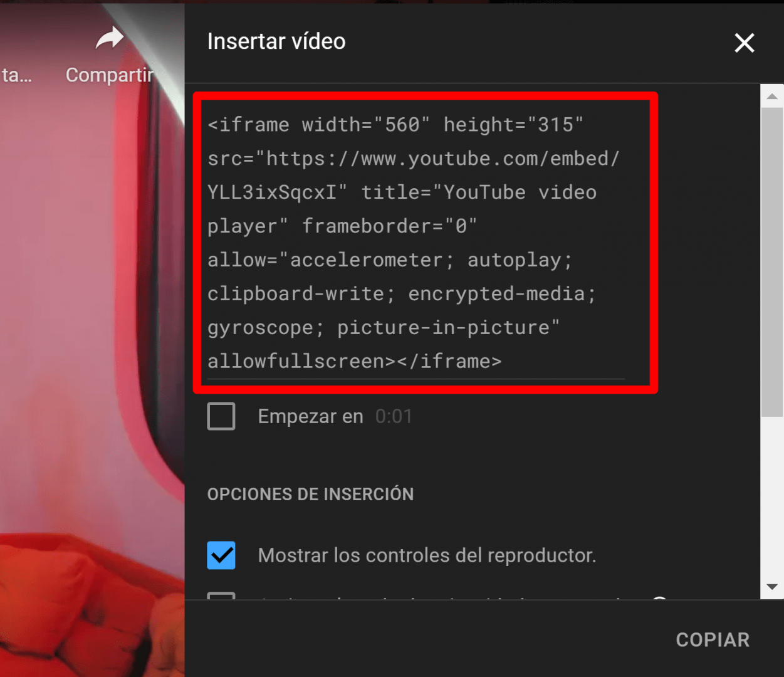
Task: Enable the Empezar en checkbox
Action: (x=221, y=416)
